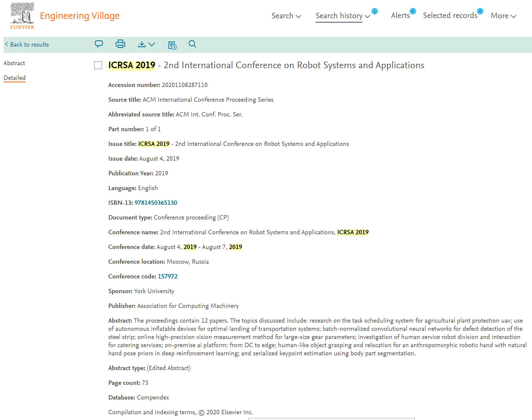
Task: Switch to the Abstract view tab
Action: [14, 63]
